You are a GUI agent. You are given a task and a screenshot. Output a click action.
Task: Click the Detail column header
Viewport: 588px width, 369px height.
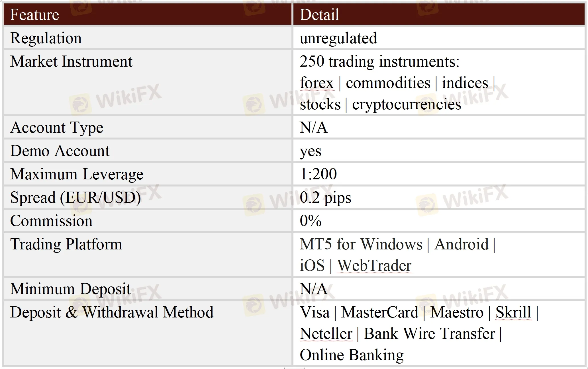pos(319,15)
